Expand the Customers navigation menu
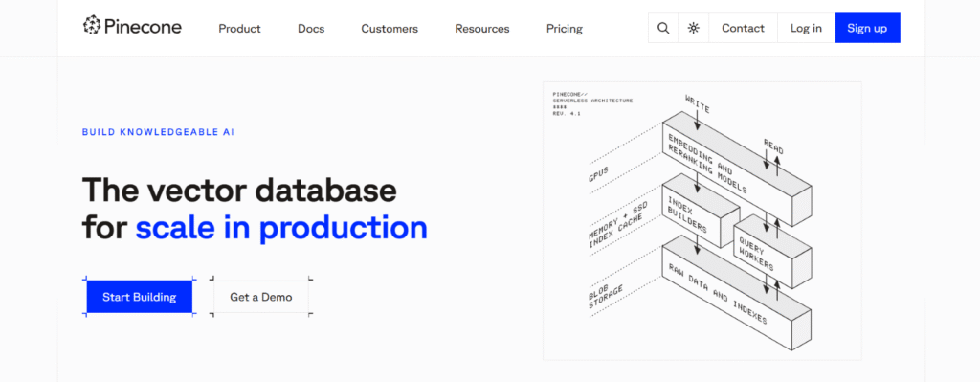Viewport: 980px width, 382px height. point(390,29)
